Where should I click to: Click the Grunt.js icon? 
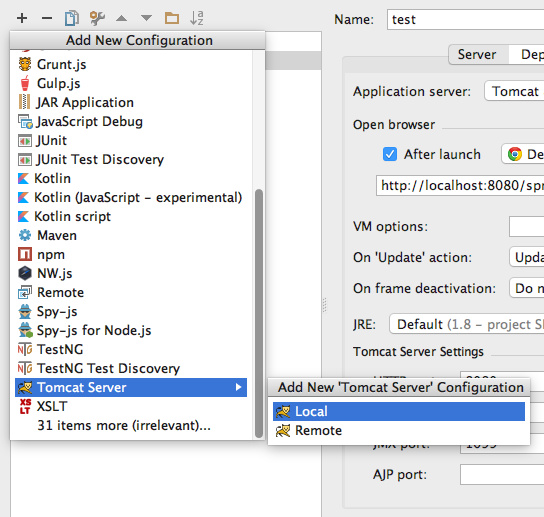click(x=25, y=64)
